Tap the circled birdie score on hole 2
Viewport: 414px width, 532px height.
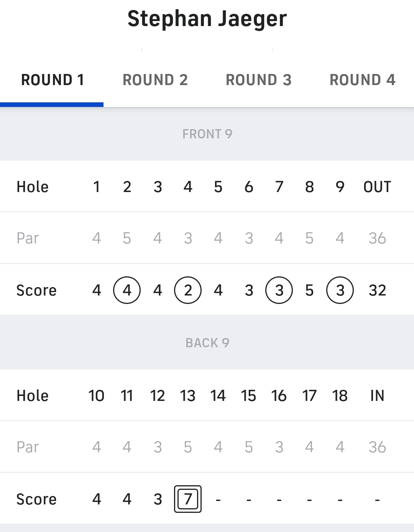coord(127,290)
